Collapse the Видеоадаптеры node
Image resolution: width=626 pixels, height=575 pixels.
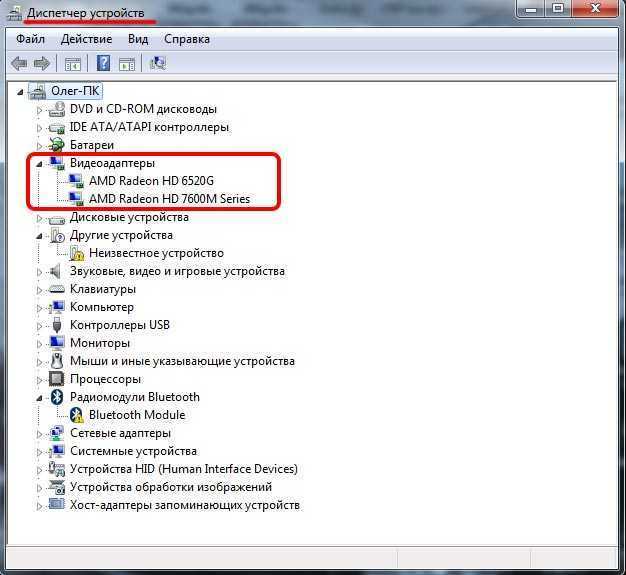click(x=39, y=164)
